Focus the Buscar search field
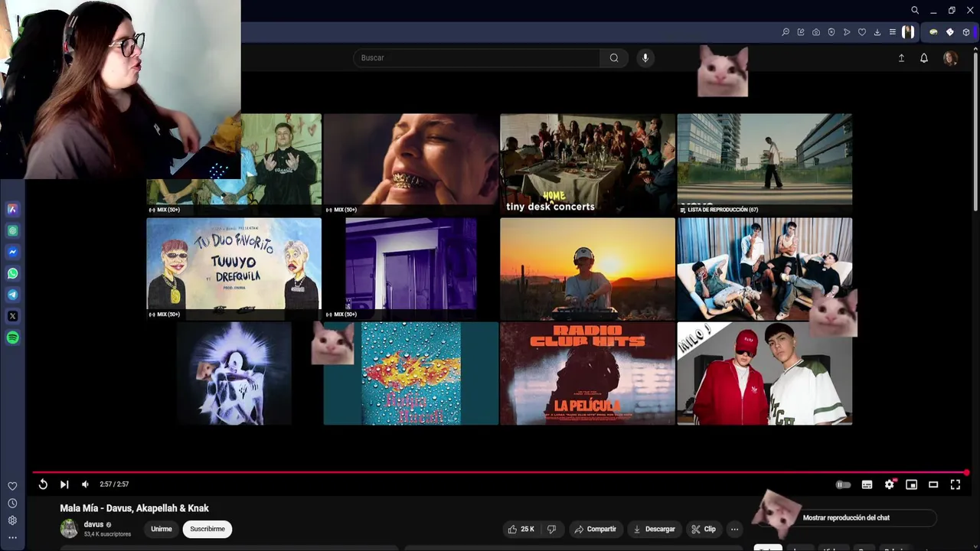Viewport: 980px width, 551px height. 476,58
